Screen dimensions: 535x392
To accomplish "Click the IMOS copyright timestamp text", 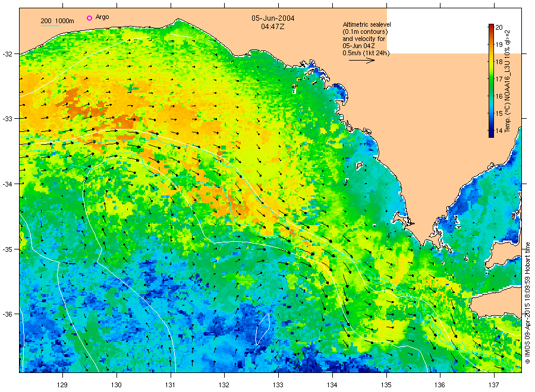I will pyautogui.click(x=527, y=303).
